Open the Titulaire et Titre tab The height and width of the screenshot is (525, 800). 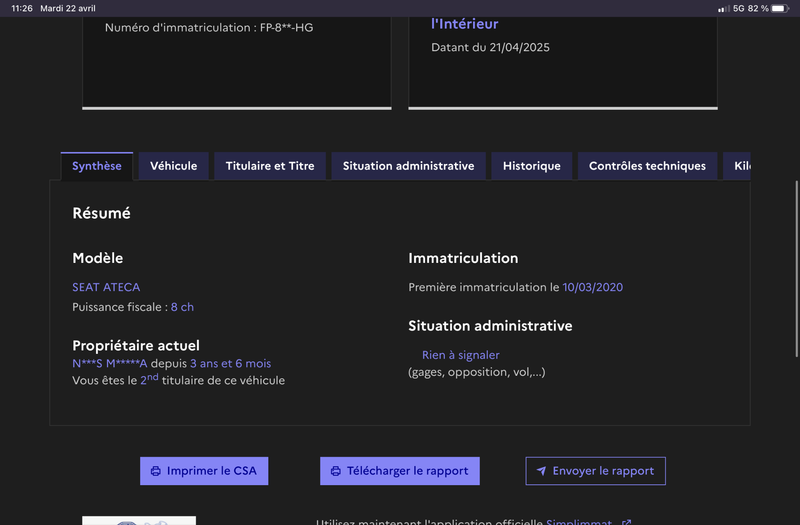tap(270, 166)
